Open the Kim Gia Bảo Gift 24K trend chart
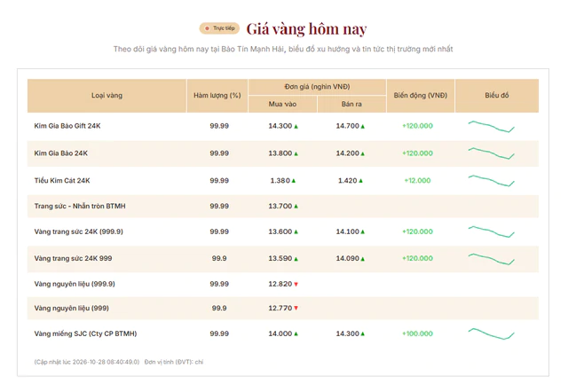 [491, 126]
